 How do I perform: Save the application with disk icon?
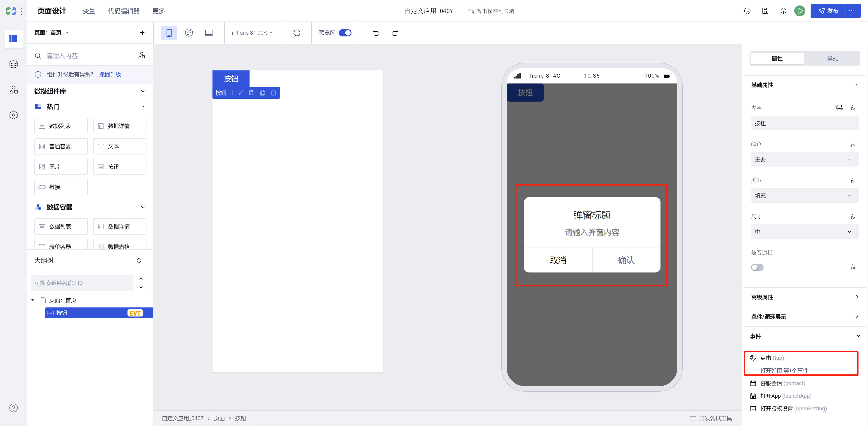pos(765,11)
